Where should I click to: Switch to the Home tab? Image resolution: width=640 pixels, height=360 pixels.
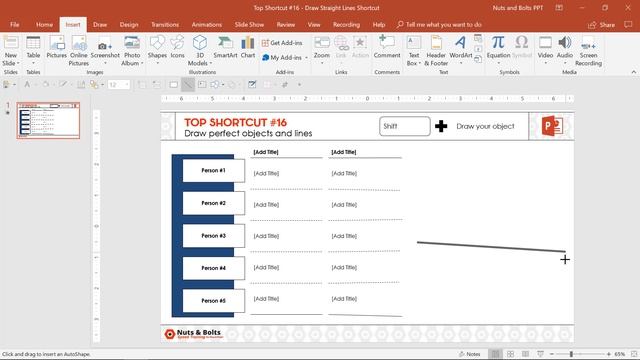tap(44, 24)
